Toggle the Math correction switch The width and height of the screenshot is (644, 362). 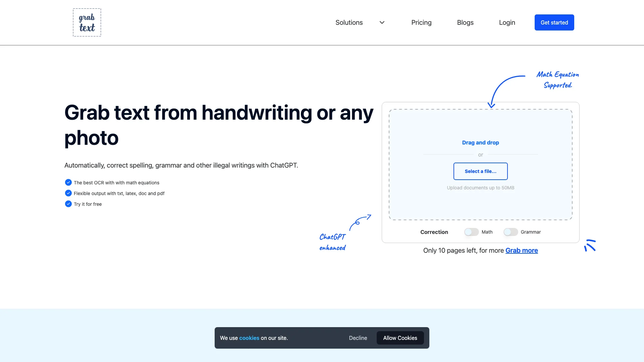coord(471,232)
